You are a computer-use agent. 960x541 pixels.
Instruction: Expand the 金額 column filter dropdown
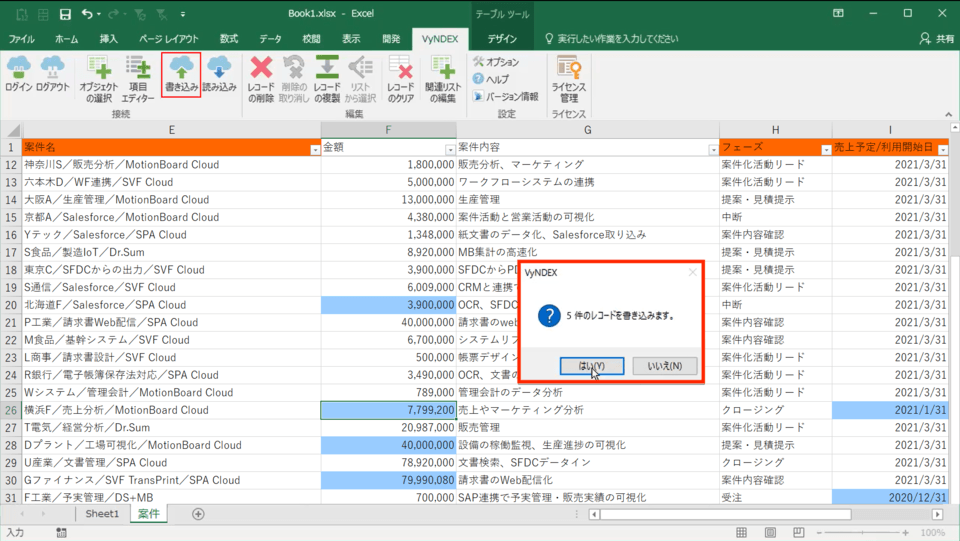450,148
